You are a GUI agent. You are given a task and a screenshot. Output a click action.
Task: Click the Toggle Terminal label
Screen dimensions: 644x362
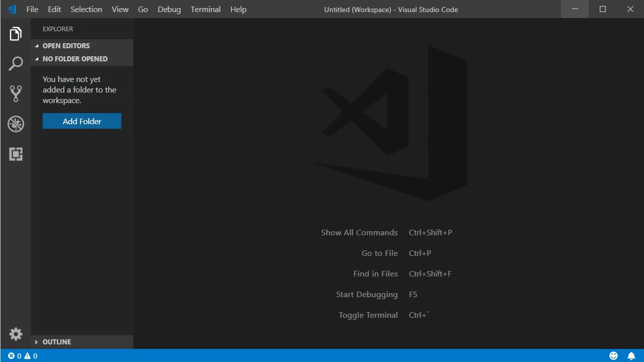[x=368, y=315]
